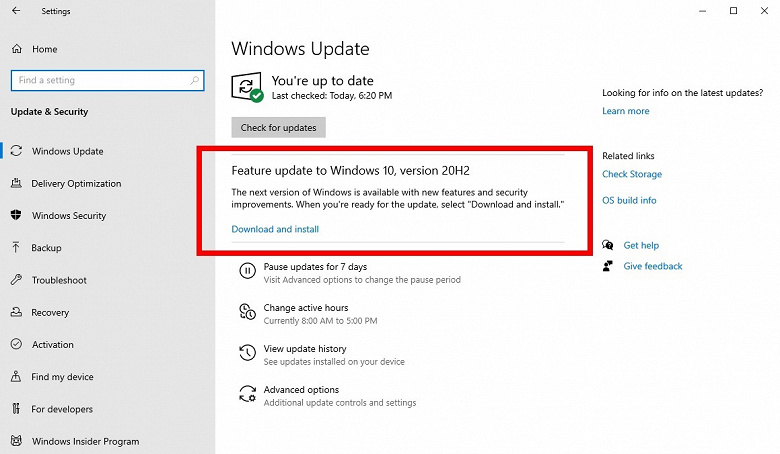Open Windows Insider Program settings
The width and height of the screenshot is (780, 454).
pos(85,441)
